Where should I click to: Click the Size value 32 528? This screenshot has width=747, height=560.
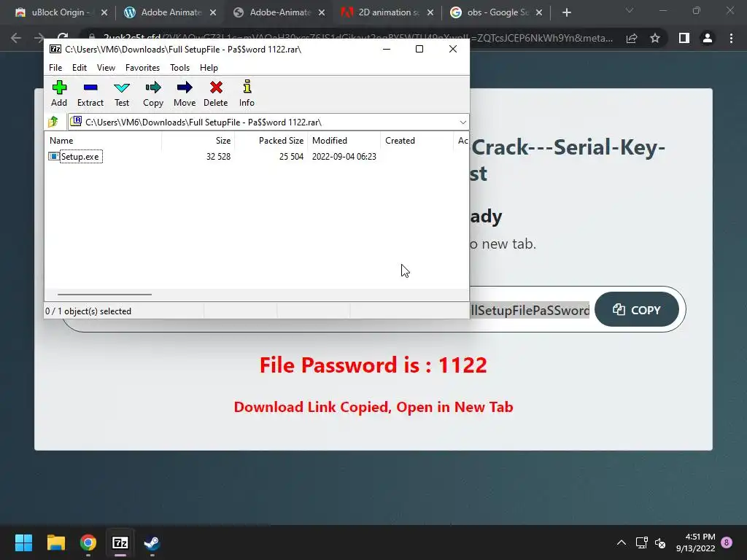point(218,157)
